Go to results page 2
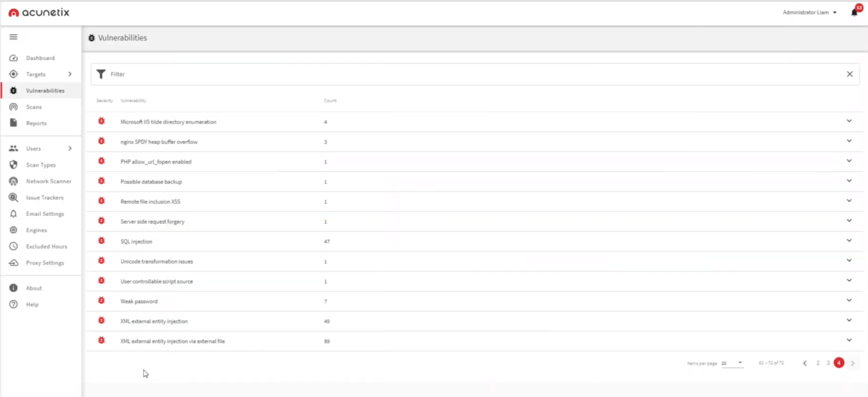Viewport: 868px width, 397px height. (x=818, y=363)
